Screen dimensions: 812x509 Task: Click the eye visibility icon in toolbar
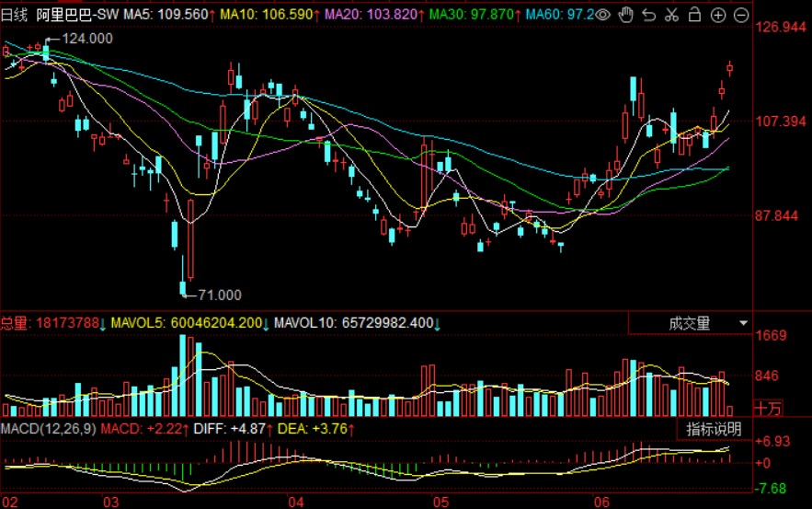coord(604,15)
